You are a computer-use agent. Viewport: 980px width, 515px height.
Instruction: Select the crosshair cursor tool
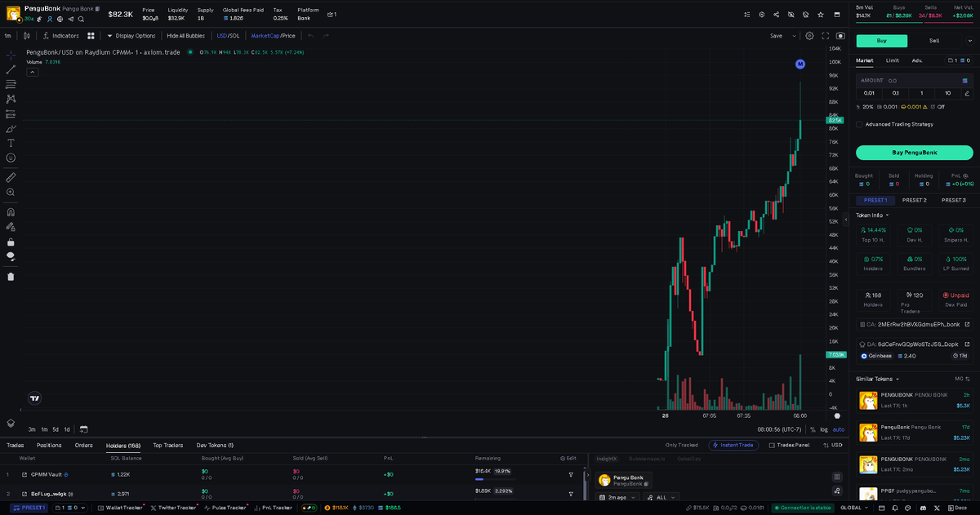coord(11,55)
